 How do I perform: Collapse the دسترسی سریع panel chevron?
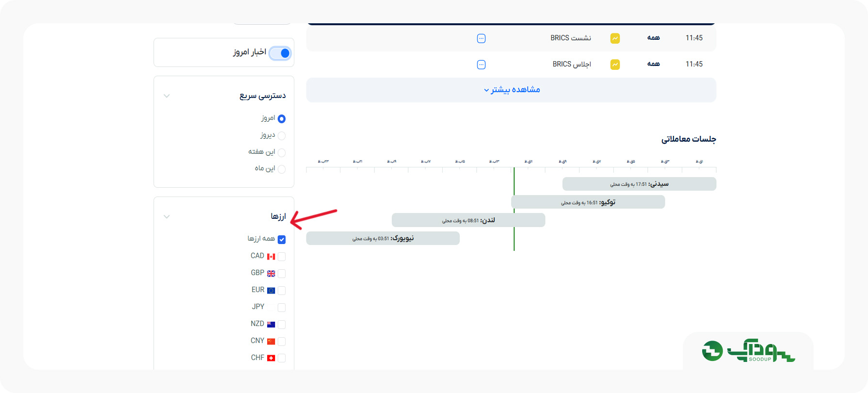[x=167, y=96]
